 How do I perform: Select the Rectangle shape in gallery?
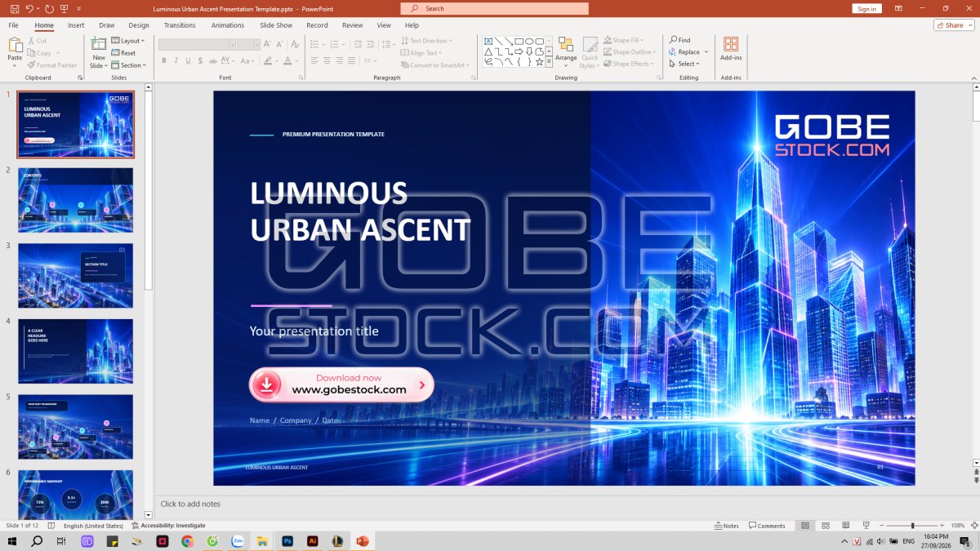[x=519, y=41]
